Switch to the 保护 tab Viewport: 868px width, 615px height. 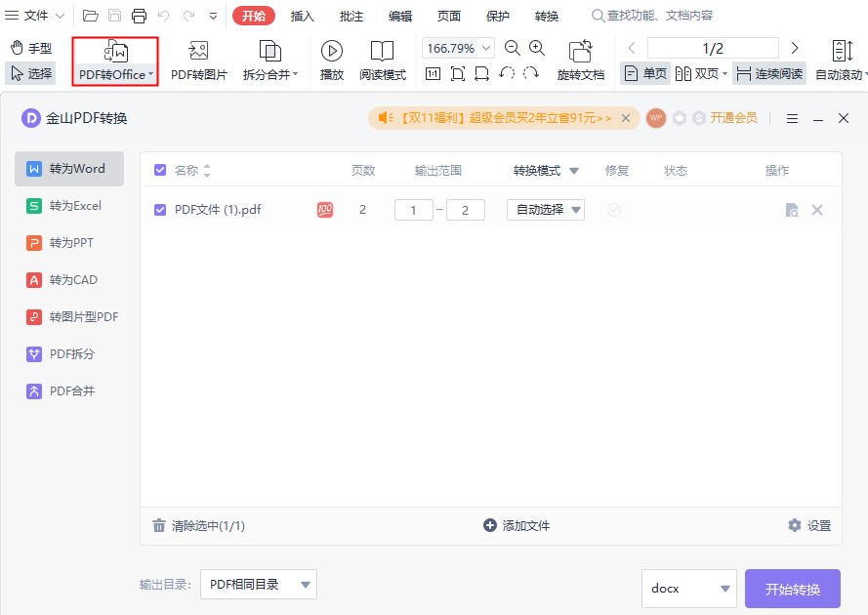498,16
